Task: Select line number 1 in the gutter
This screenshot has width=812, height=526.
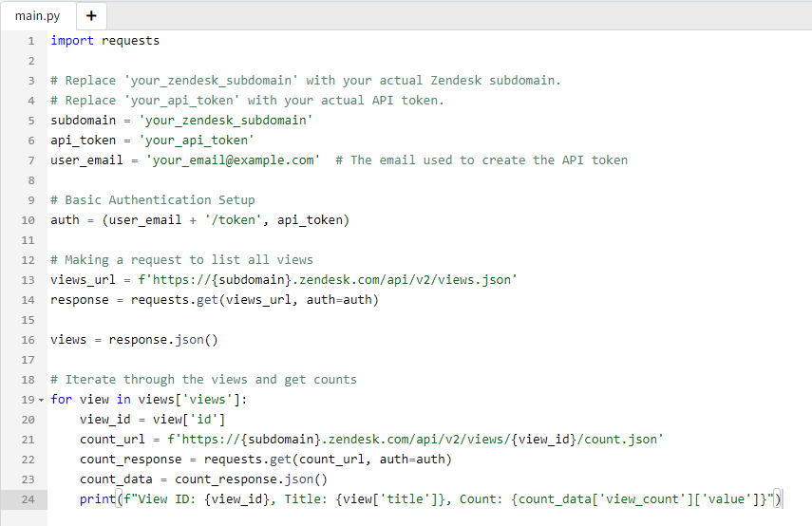Action: [31, 41]
